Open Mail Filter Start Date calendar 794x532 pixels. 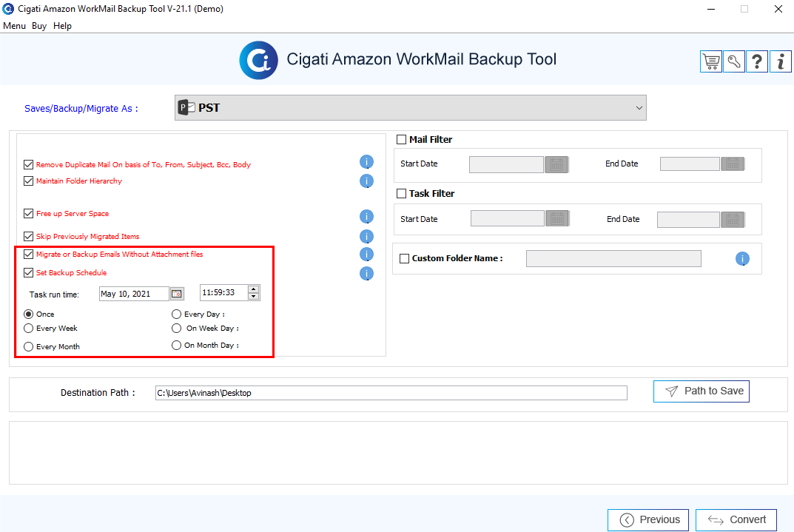point(556,164)
